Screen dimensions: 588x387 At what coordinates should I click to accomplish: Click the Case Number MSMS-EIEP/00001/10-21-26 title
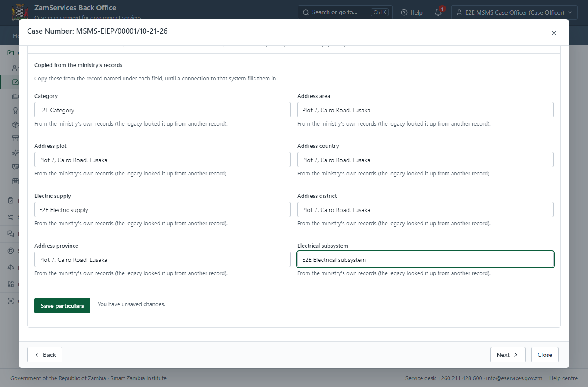click(x=97, y=31)
